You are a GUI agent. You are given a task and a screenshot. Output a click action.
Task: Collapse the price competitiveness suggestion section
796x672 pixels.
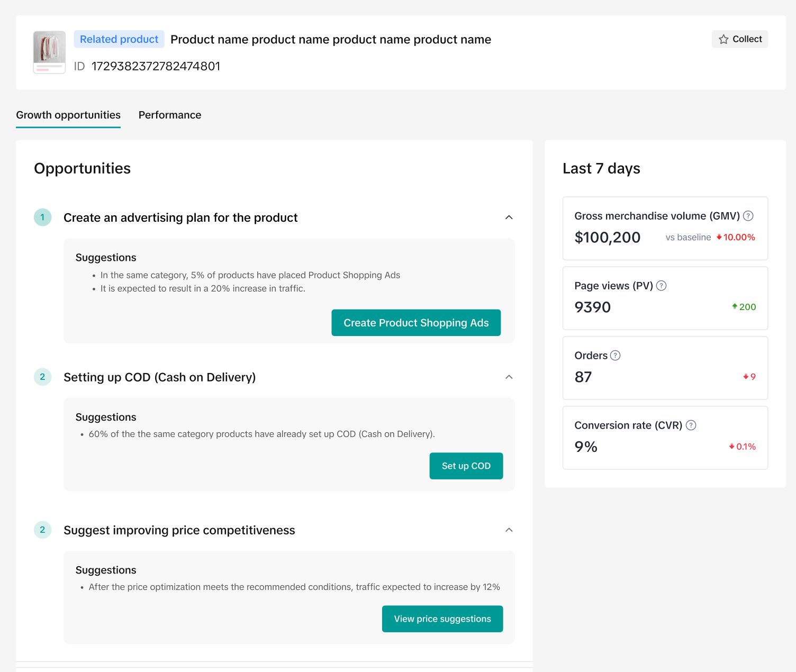coord(509,530)
